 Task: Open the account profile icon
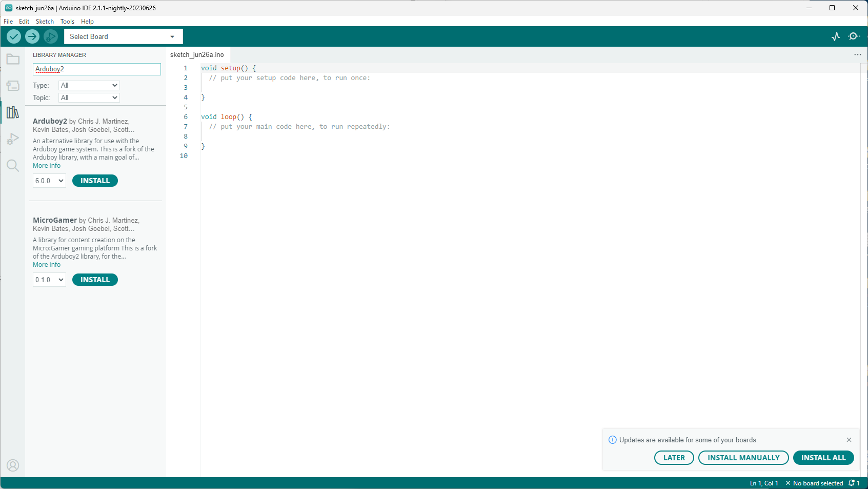[x=13, y=465]
